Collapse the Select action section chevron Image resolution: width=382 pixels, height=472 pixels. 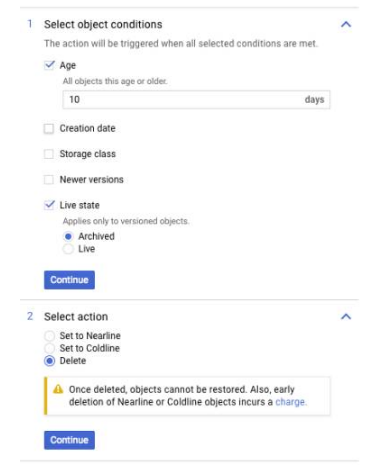coord(346,316)
